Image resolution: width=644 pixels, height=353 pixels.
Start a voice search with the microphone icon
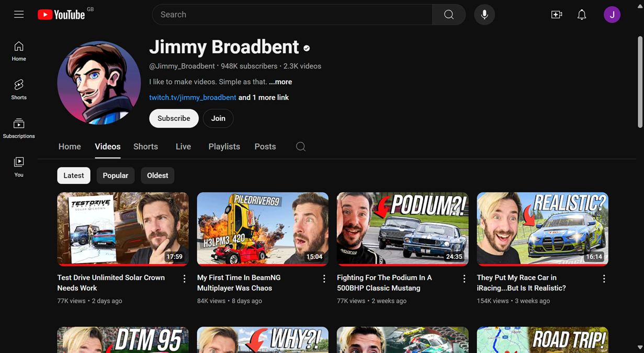point(484,14)
